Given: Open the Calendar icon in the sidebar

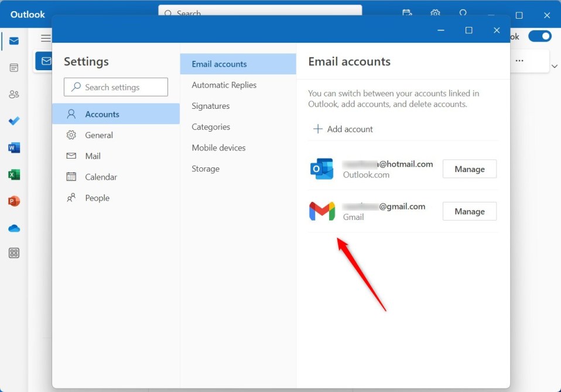Looking at the screenshot, I should (x=13, y=67).
